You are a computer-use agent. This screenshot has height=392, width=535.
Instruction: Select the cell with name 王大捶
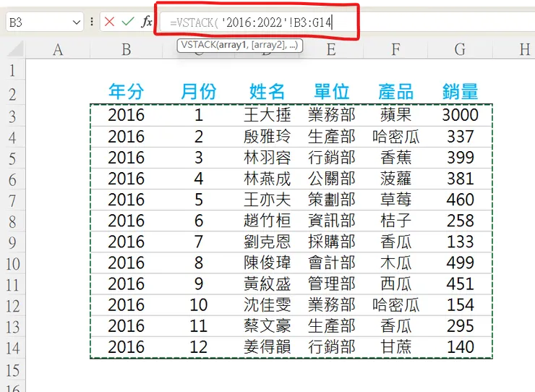267,115
